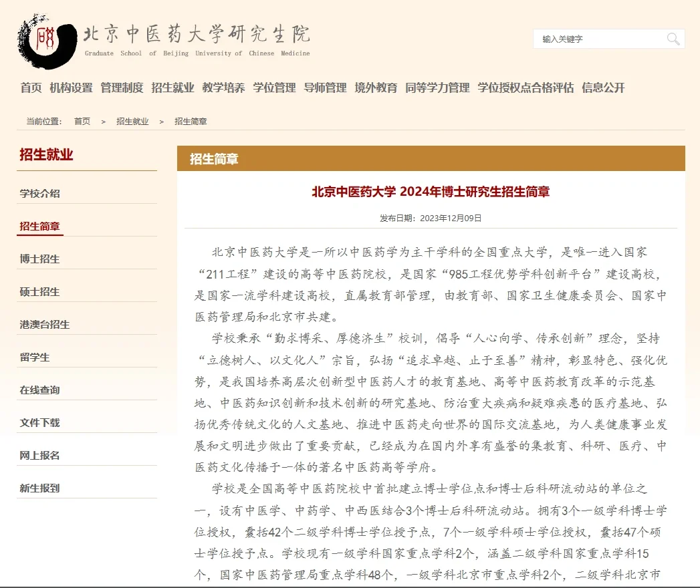Go to 招生就业 in the breadcrumb
Screen dimensions: 700x588
click(x=132, y=122)
